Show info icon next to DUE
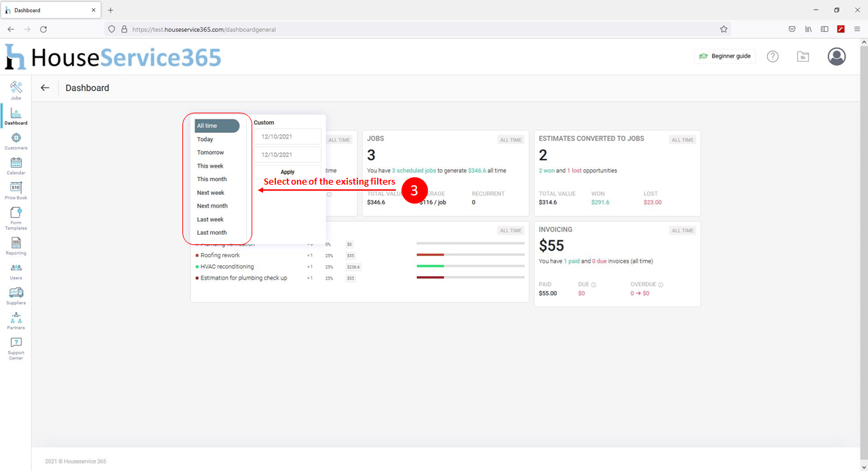This screenshot has height=471, width=868. pos(593,285)
